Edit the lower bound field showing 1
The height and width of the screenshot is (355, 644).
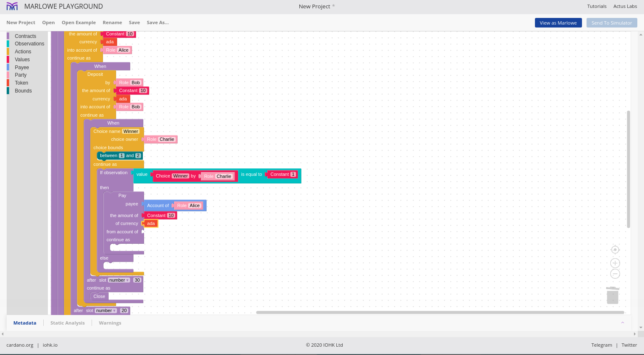point(122,155)
